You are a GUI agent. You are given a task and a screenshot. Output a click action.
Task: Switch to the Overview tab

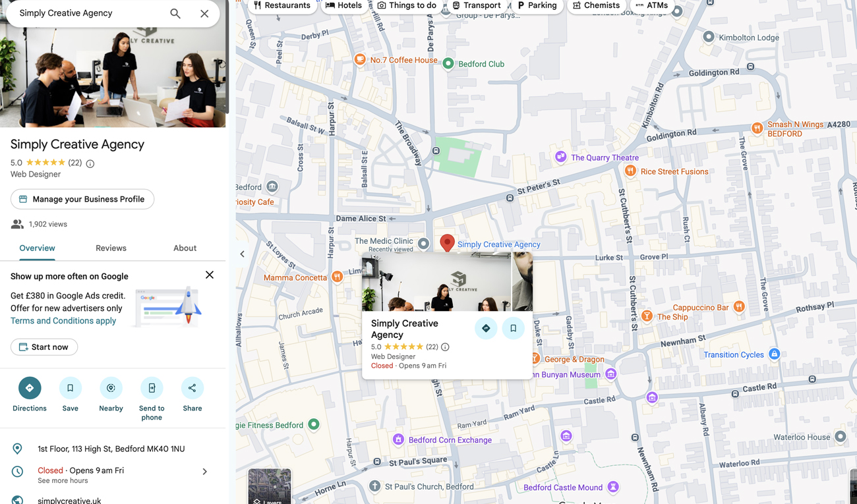[x=37, y=248]
